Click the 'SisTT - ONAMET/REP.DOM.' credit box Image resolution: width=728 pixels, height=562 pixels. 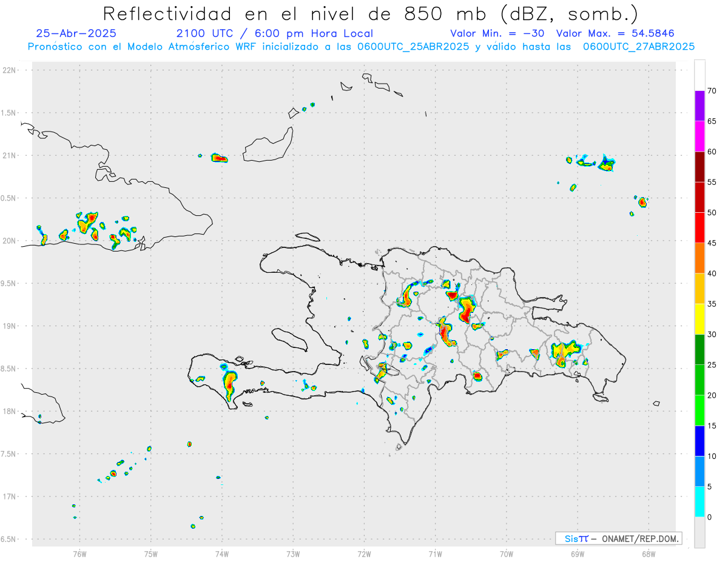[618, 538]
